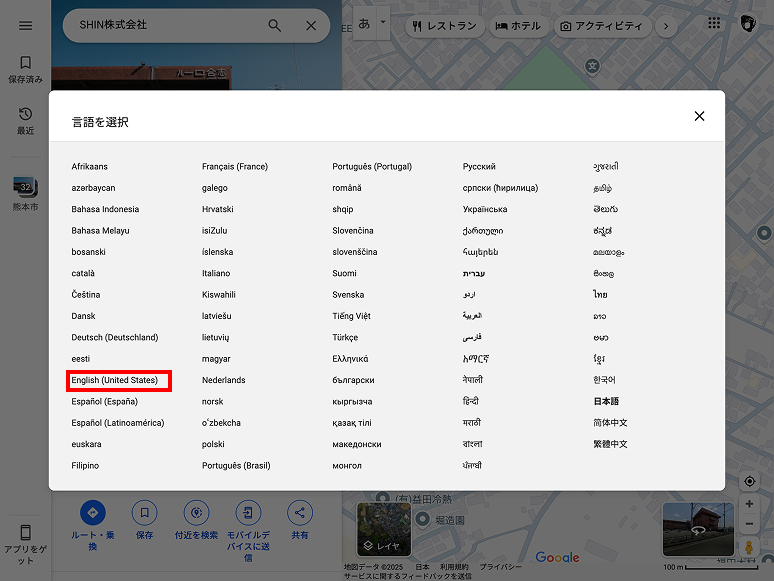Open the レイヤ map layers thumbnail
774x581 pixels.
click(x=384, y=530)
